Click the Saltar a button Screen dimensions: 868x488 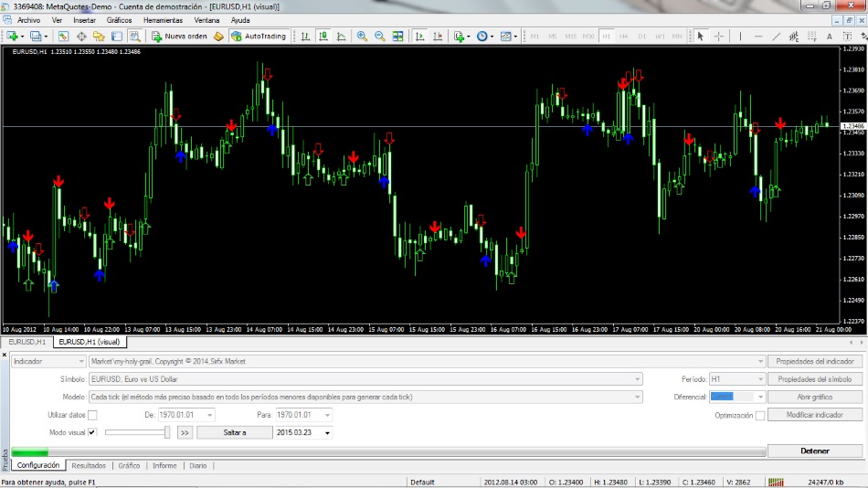[235, 432]
